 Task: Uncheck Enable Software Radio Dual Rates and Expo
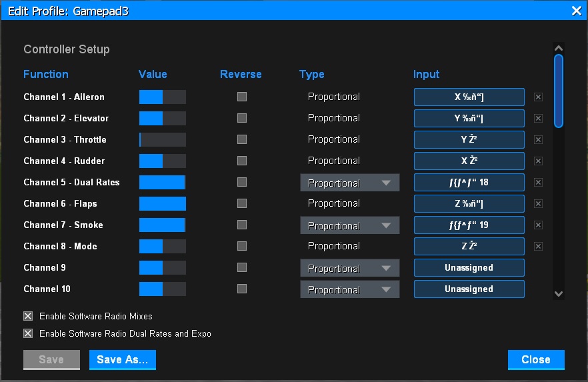[28, 333]
